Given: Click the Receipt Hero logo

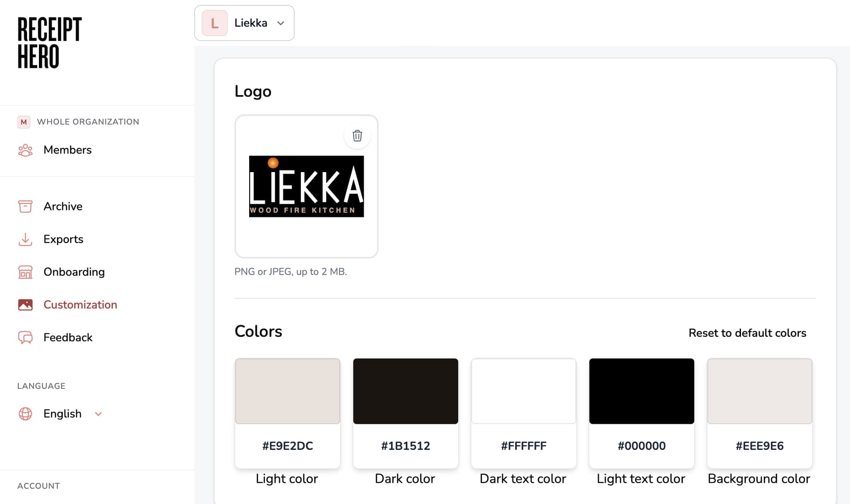Looking at the screenshot, I should 49,43.
